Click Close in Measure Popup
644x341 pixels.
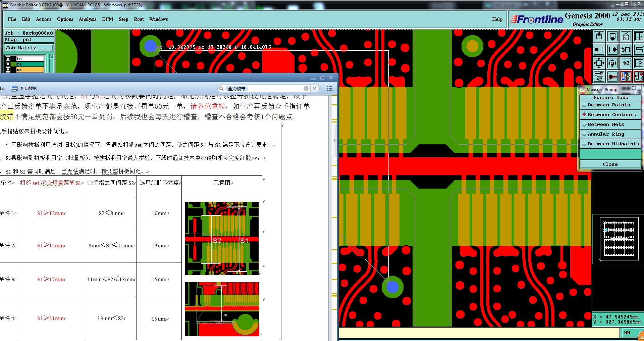coord(610,164)
